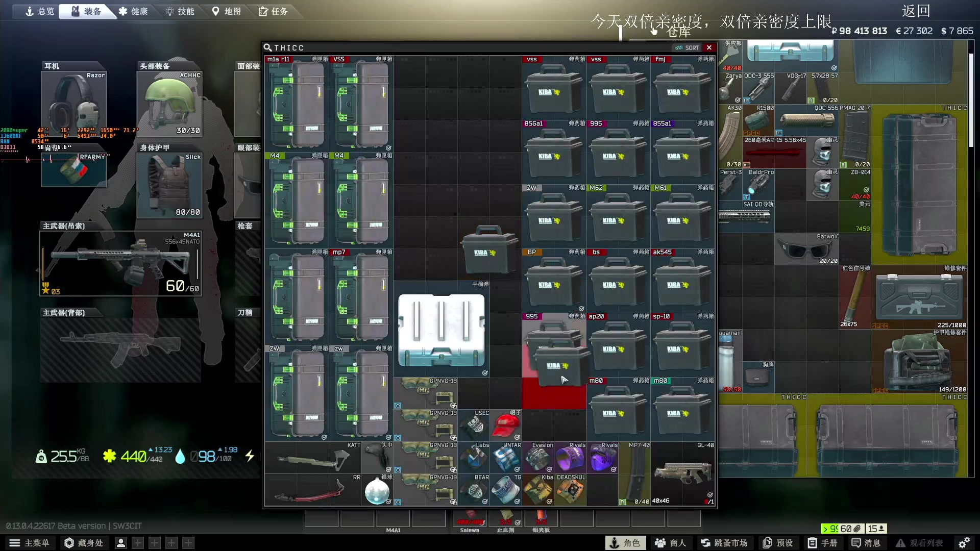980x551 pixels.
Task: Select the MP7-40 magazine
Action: click(634, 473)
